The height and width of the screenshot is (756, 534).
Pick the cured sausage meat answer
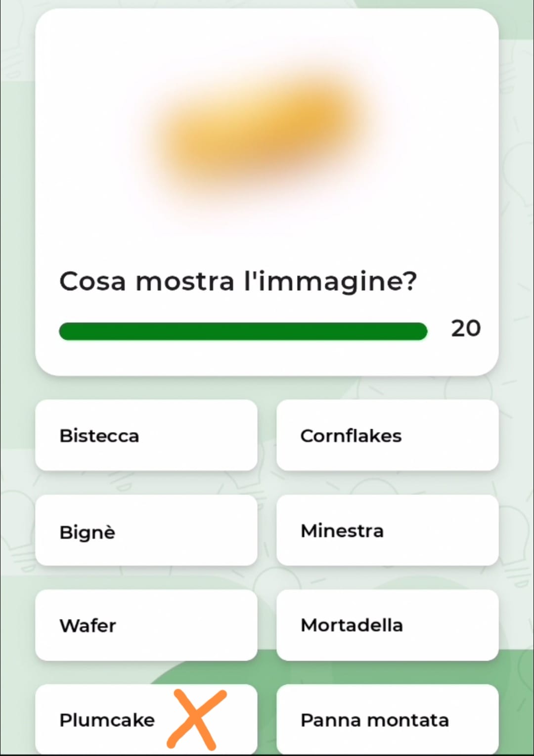pyautogui.click(x=387, y=625)
